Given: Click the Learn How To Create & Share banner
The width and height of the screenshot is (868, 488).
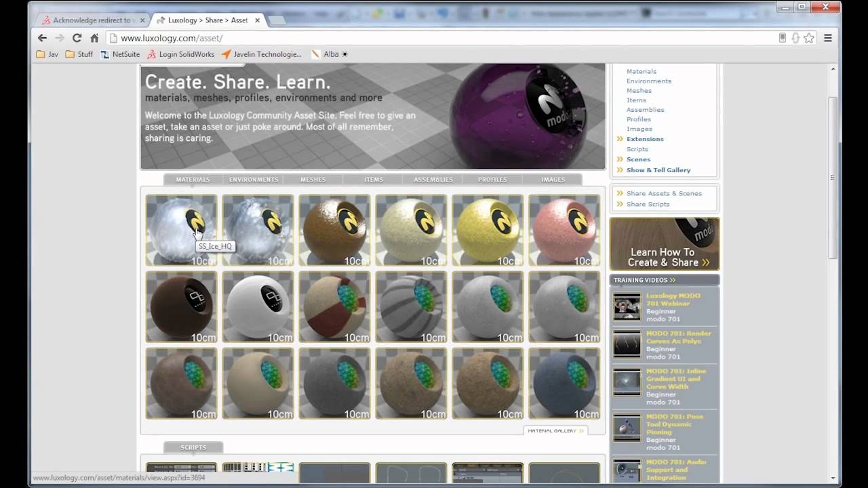Looking at the screenshot, I should click(x=665, y=244).
